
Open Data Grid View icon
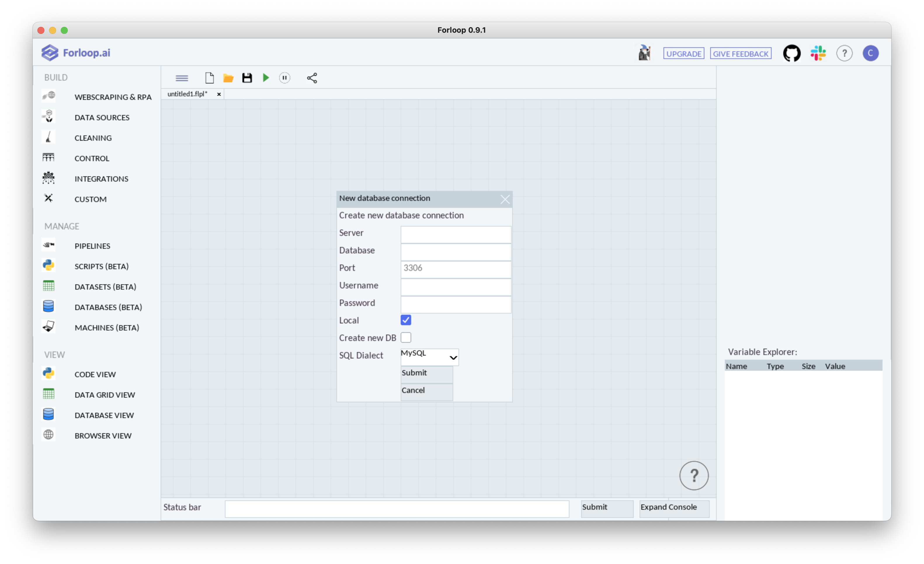click(48, 394)
